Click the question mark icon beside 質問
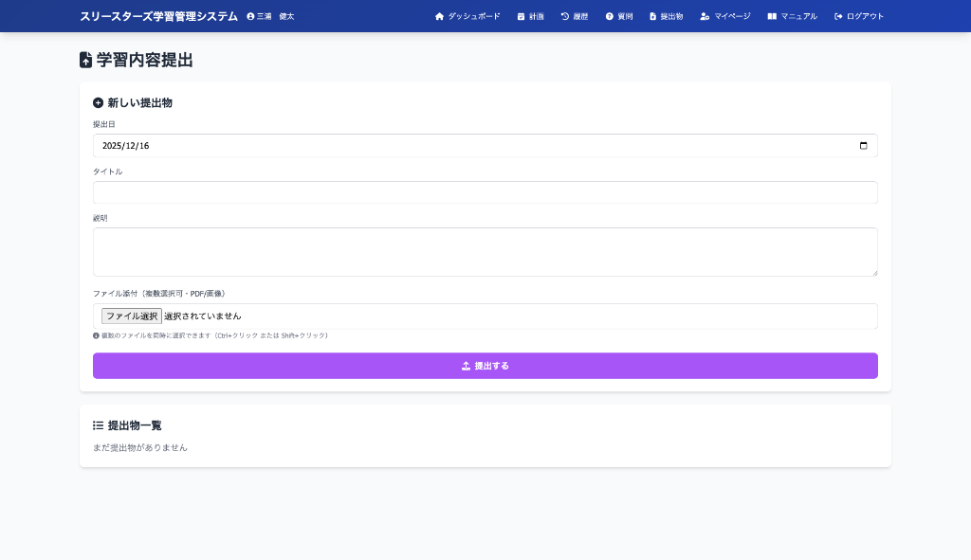 (x=610, y=16)
